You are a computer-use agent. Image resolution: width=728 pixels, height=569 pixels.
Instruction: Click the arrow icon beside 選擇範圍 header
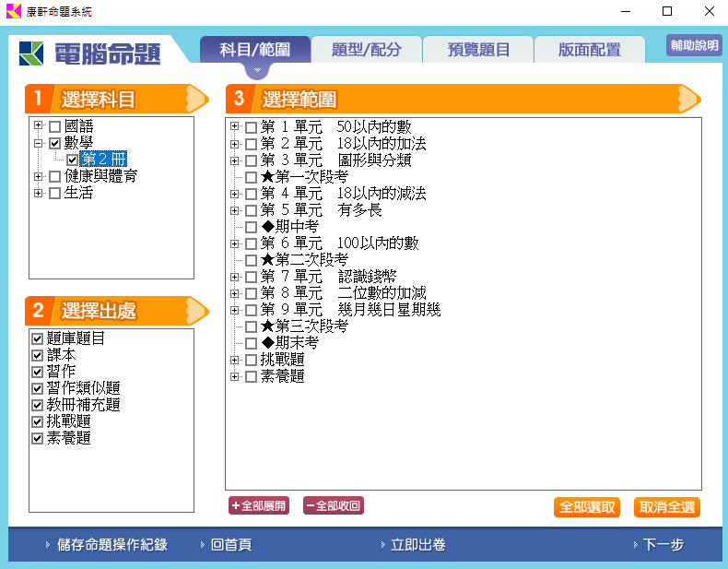click(x=688, y=98)
